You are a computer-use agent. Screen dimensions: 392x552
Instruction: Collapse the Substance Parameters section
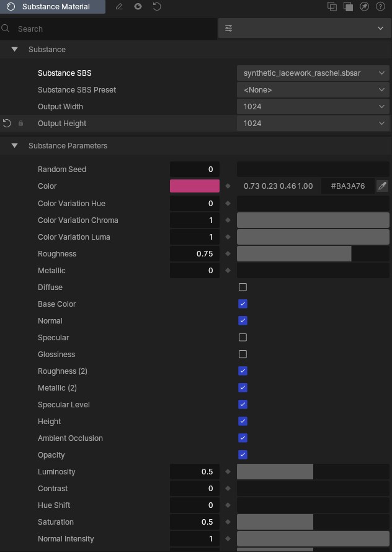(14, 145)
